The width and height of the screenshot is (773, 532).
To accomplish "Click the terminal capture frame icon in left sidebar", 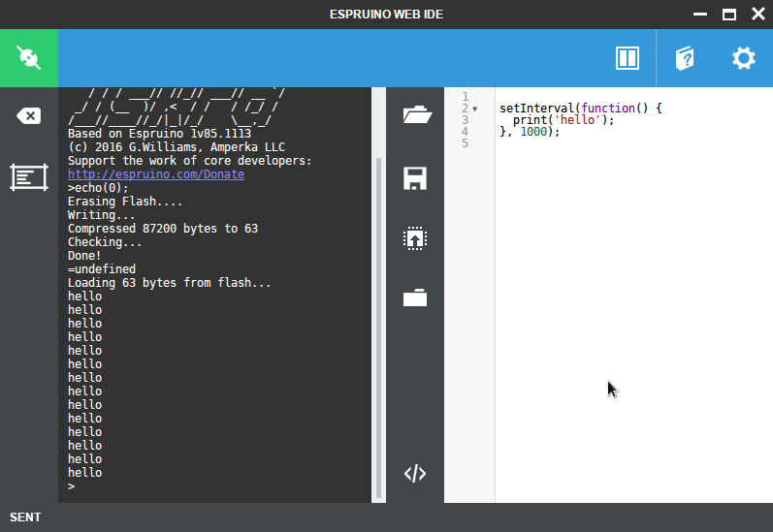I will point(28,177).
